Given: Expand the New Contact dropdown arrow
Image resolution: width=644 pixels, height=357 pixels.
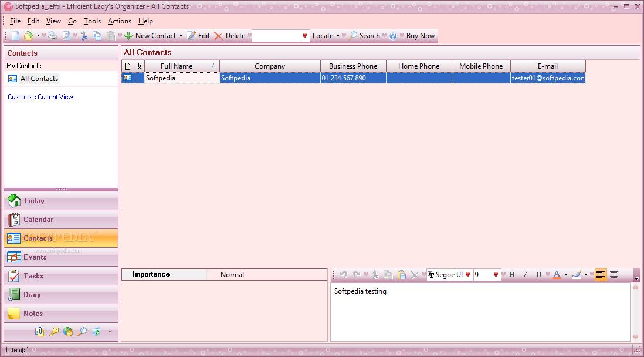Looking at the screenshot, I should 181,36.
